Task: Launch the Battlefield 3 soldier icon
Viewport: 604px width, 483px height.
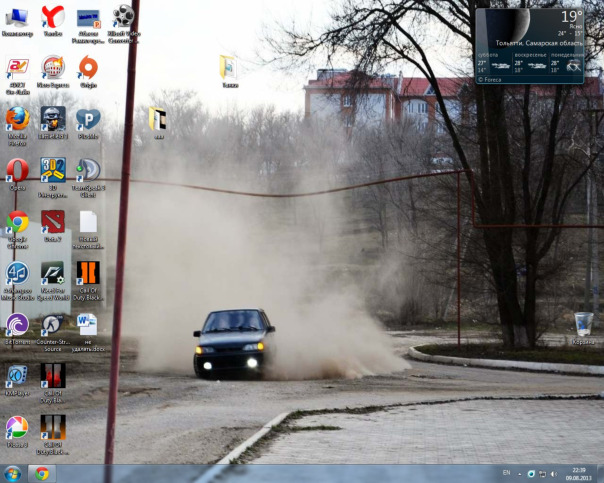Action: coord(53,123)
